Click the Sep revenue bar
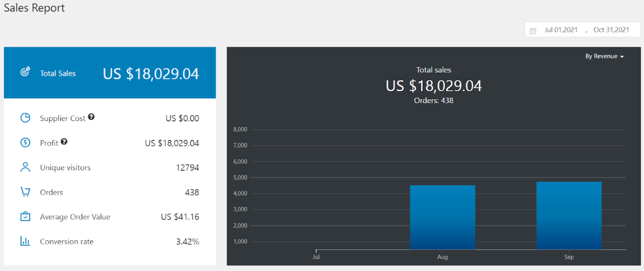Image resolution: width=644 pixels, height=271 pixels. 569,216
